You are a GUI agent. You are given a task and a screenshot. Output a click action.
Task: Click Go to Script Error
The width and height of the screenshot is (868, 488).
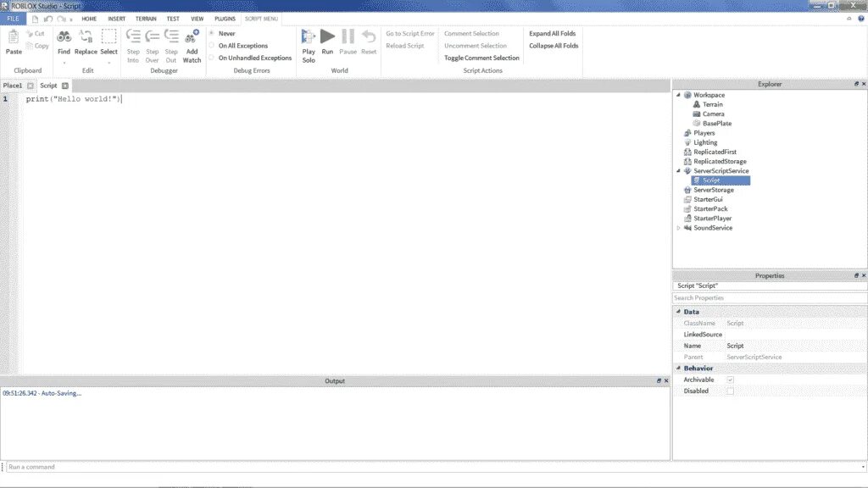(410, 33)
